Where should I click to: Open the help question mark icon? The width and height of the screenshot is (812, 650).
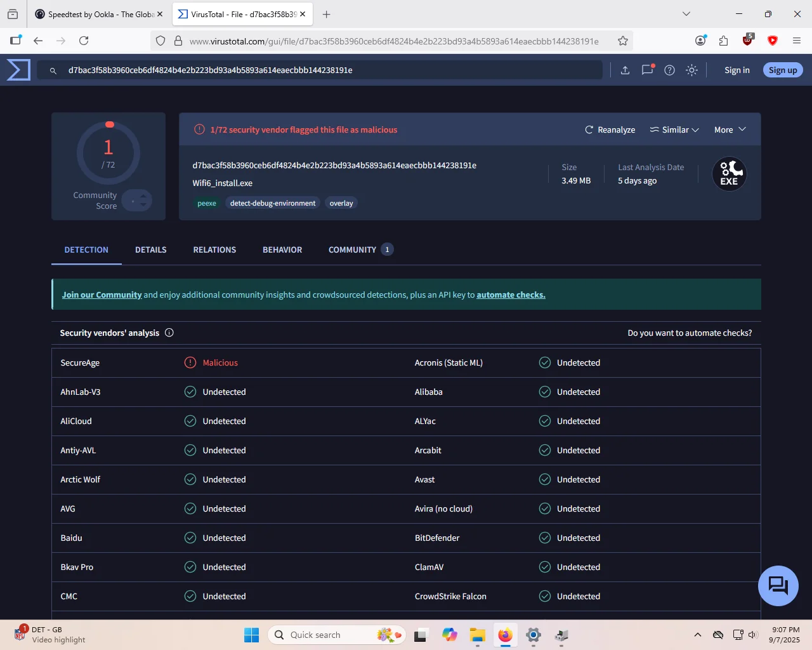point(669,70)
